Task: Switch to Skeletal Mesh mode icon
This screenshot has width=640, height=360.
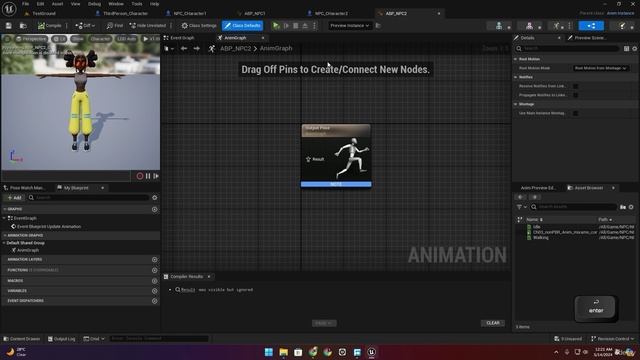Action: (x=529, y=26)
